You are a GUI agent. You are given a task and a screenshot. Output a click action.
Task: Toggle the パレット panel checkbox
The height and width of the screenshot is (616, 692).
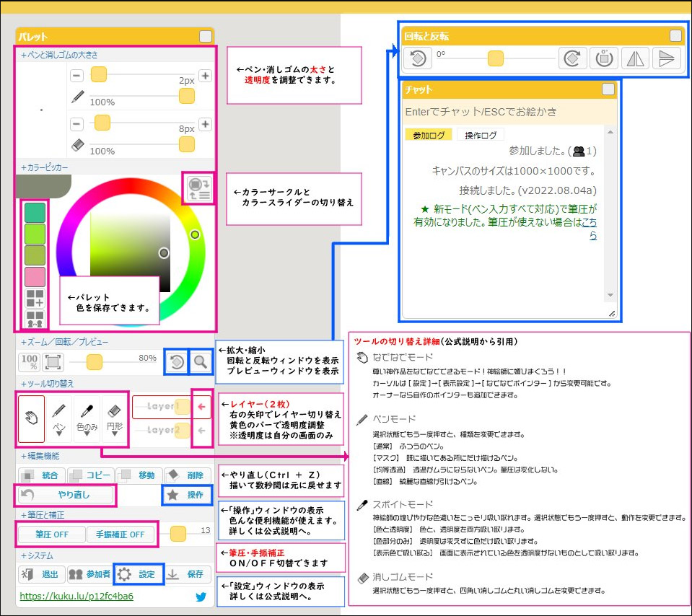205,37
